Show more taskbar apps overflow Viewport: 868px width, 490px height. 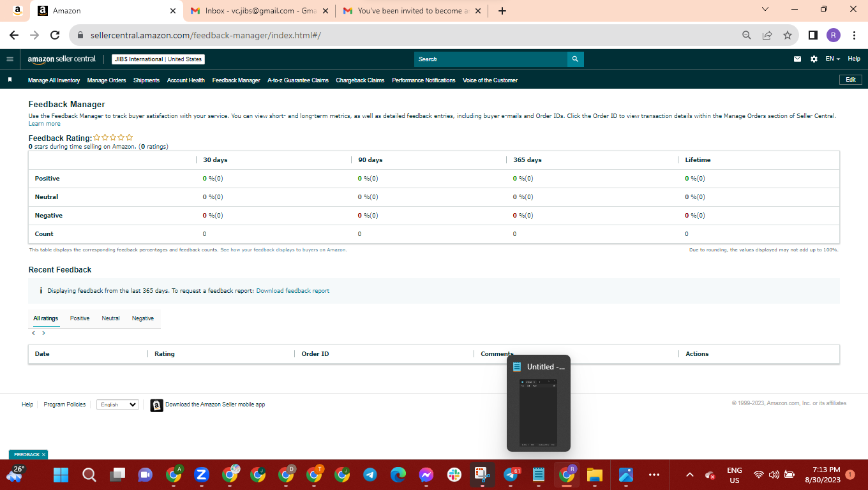[x=654, y=475]
